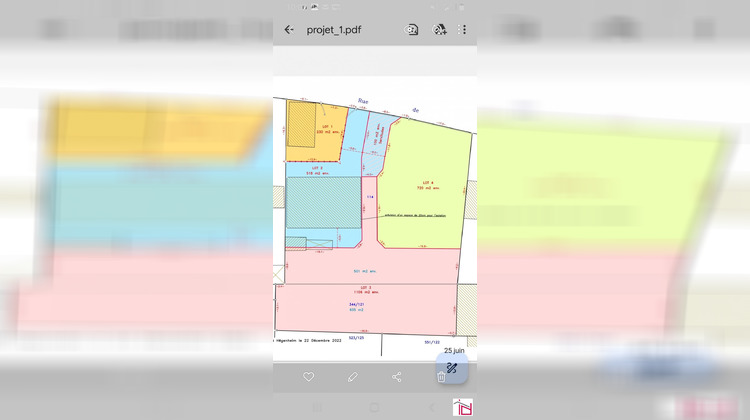Tap the floating blue scribble annotate button
Viewport: 750px width, 420px height.
point(452,368)
